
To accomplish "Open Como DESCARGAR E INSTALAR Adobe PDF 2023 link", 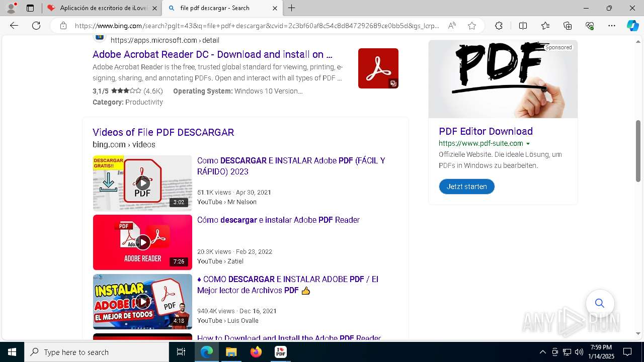I will coord(291,166).
